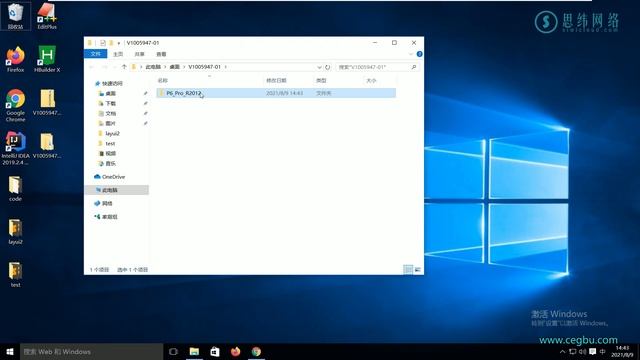
Task: Open 文档 in the navigation pane
Action: [x=111, y=113]
